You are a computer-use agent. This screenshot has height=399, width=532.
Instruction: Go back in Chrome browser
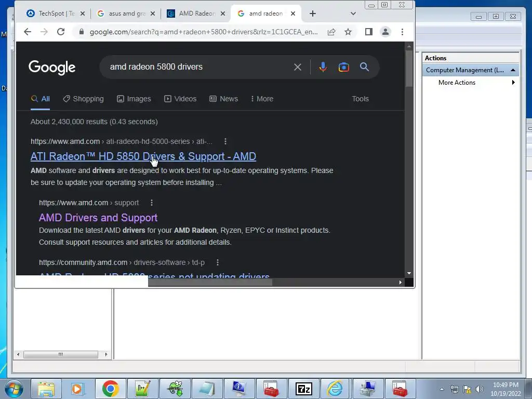point(28,32)
